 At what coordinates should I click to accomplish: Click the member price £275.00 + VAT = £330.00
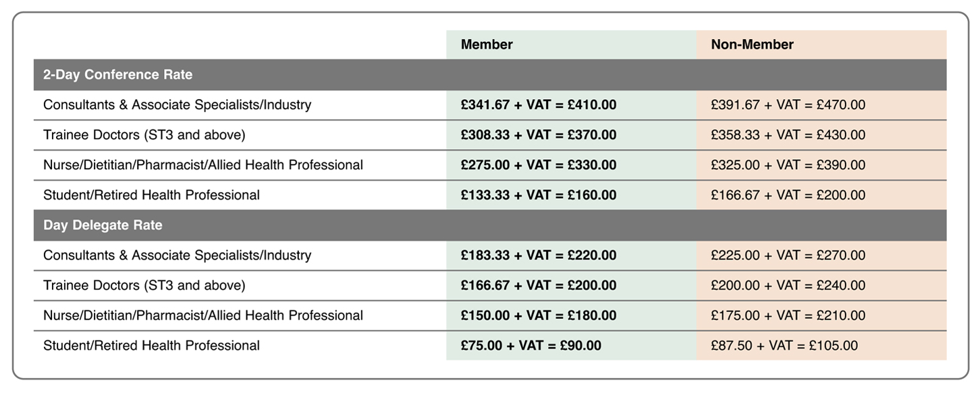tap(539, 165)
